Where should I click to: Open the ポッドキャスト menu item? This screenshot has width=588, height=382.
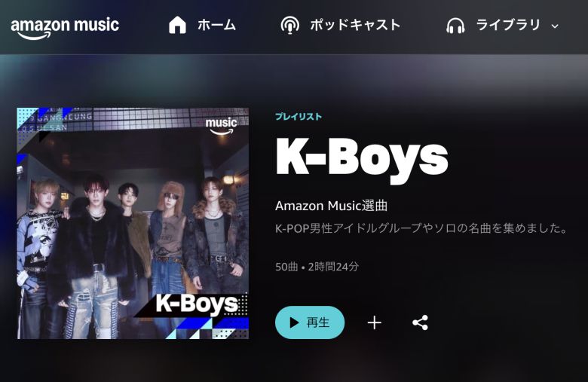[355, 25]
